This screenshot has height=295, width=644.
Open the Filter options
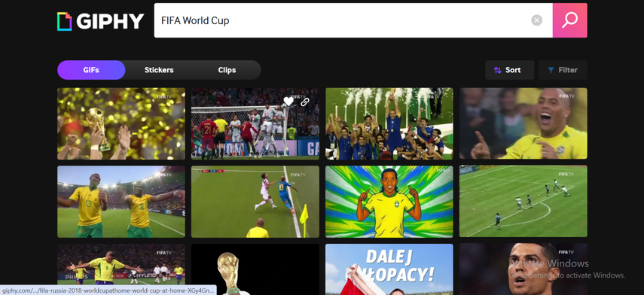point(563,70)
